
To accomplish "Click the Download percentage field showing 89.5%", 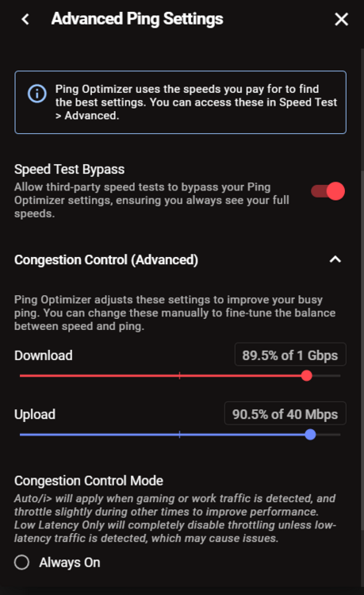I will click(290, 355).
